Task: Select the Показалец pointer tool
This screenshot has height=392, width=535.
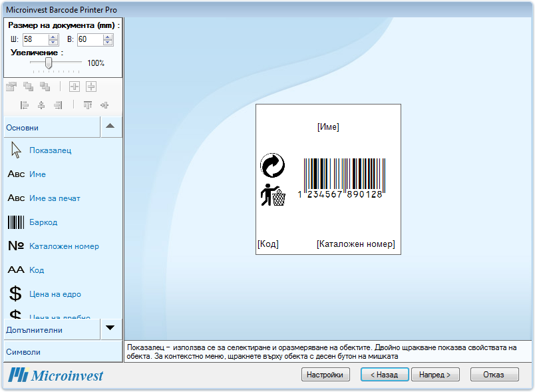Action: [16, 150]
